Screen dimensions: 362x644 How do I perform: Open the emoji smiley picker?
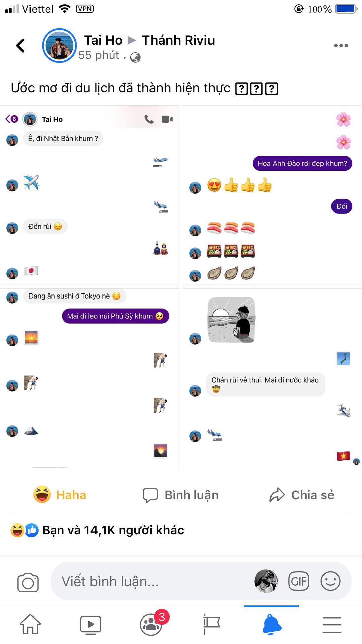coord(330,581)
